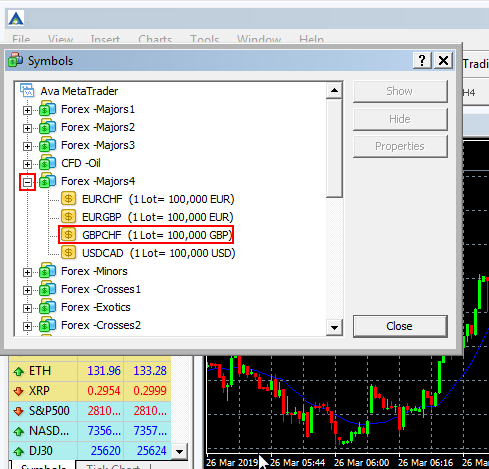The width and height of the screenshot is (489, 469).
Task: Click the CFD -Oil folder icon
Action: tap(47, 163)
